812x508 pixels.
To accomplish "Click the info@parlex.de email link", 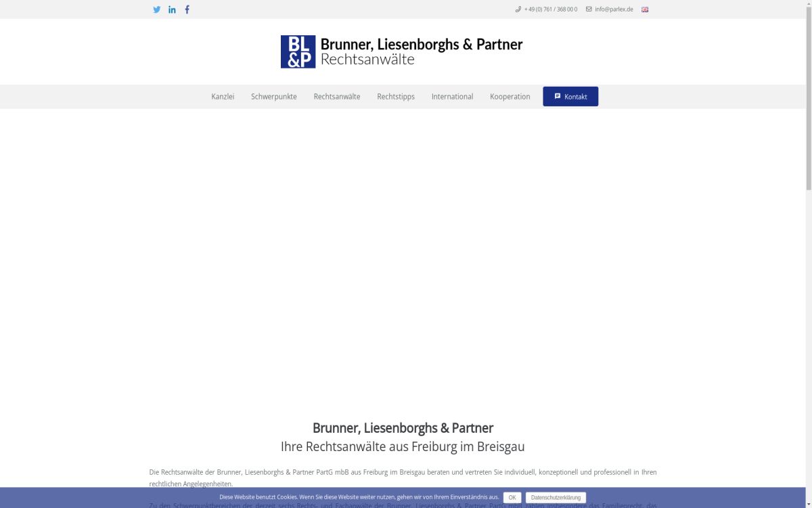I will 614,9.
